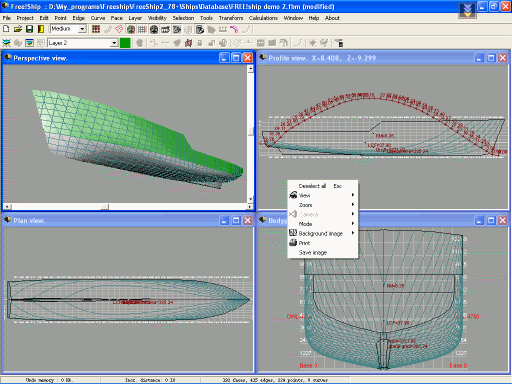512x384 pixels.
Task: Maximize the Profile view window
Action: [x=491, y=58]
